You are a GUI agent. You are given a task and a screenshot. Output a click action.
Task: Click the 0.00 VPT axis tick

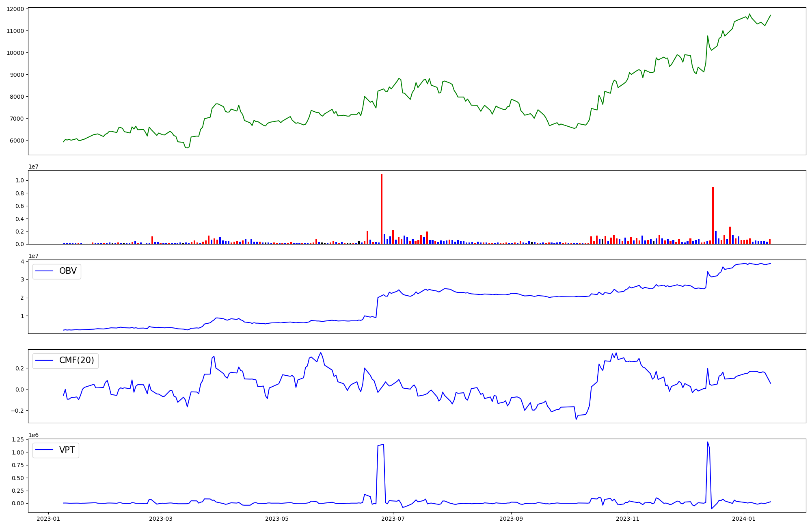coord(17,503)
